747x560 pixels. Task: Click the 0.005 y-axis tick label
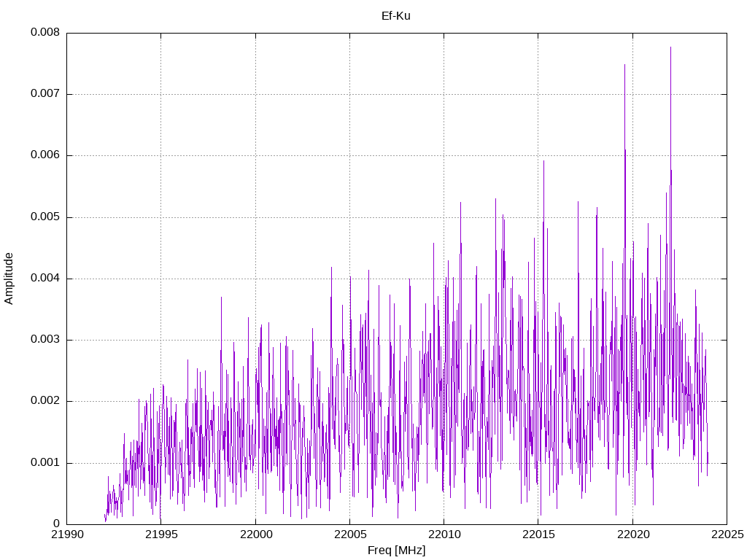pos(45,217)
